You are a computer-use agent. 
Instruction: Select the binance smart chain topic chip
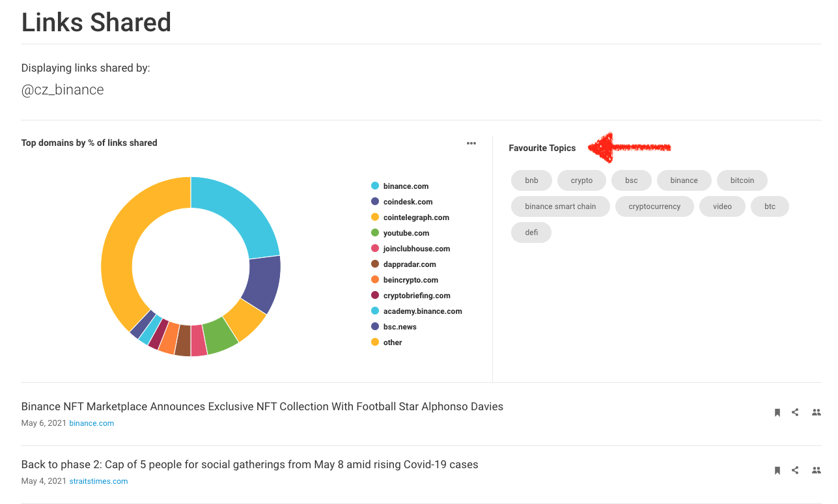point(560,206)
